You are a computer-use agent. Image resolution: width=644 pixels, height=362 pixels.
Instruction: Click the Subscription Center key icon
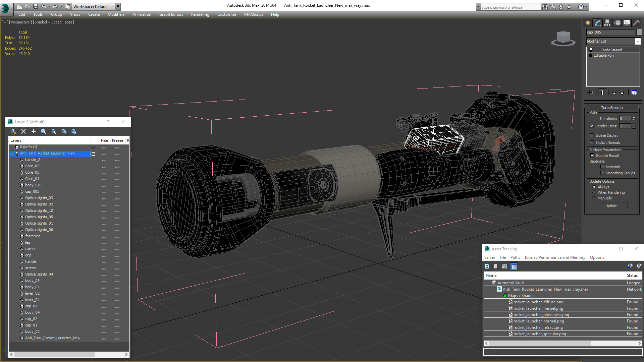pos(553,7)
